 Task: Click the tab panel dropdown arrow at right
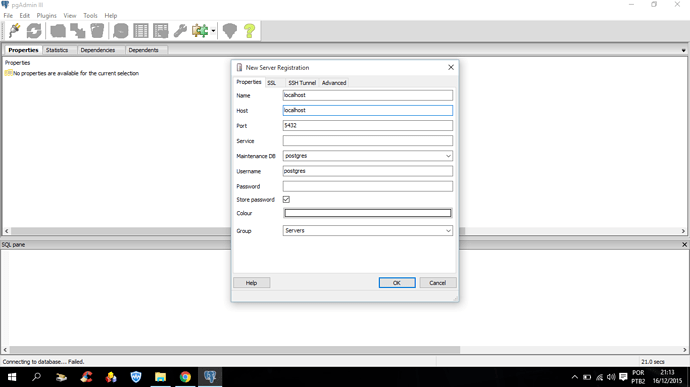tap(683, 51)
